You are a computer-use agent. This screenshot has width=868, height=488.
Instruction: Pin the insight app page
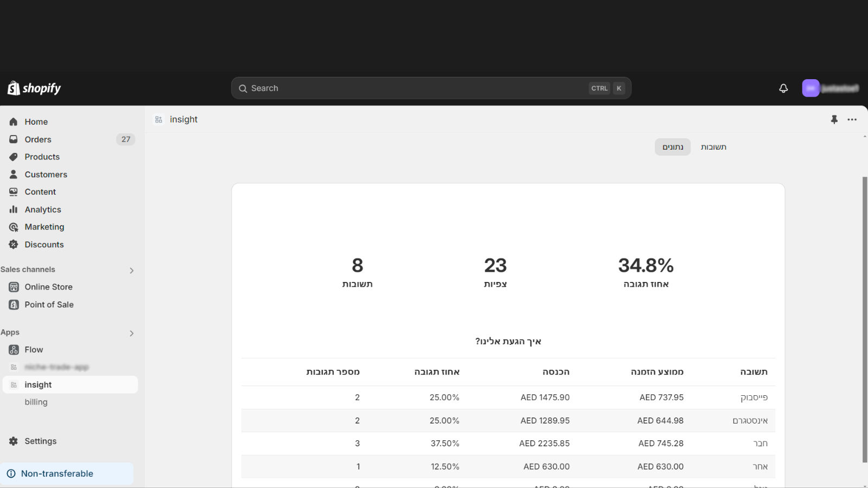coord(834,119)
